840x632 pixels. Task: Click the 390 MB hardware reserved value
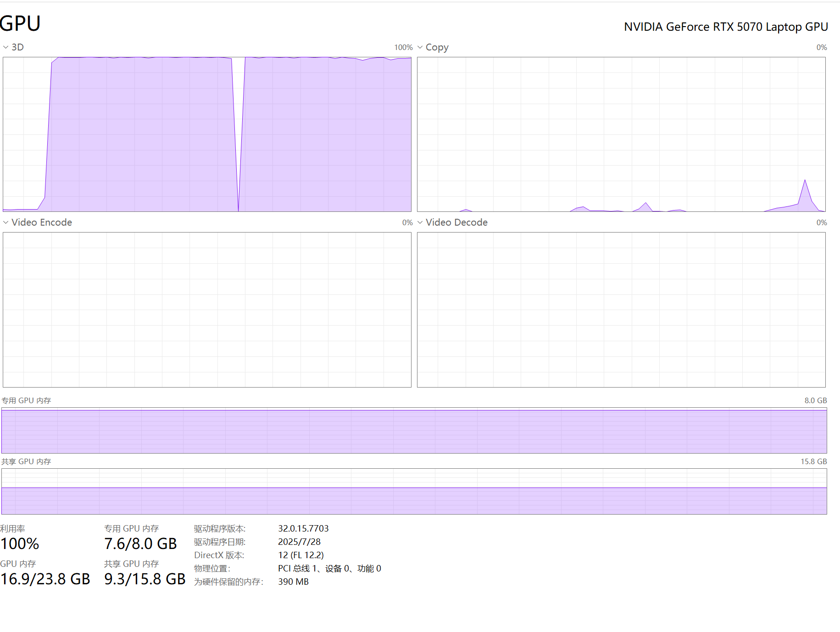pyautogui.click(x=293, y=582)
